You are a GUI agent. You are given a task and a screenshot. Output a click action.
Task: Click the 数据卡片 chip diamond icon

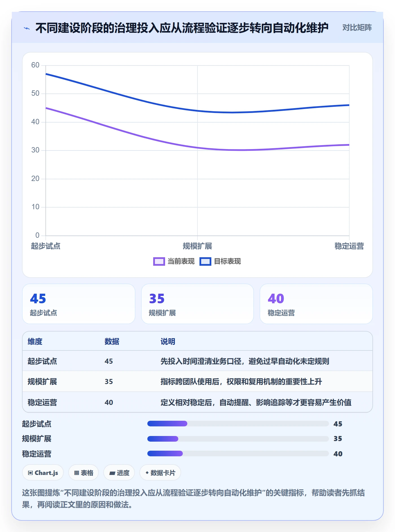coord(147,473)
